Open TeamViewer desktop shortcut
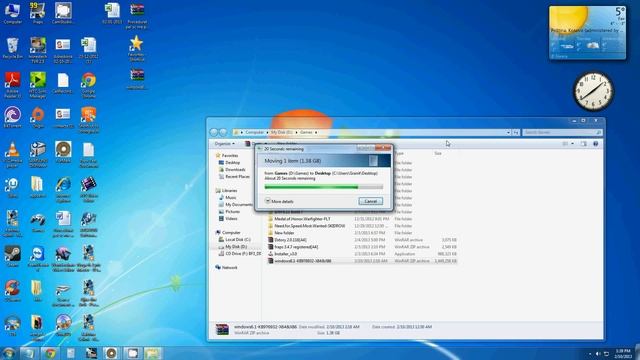 click(38, 259)
